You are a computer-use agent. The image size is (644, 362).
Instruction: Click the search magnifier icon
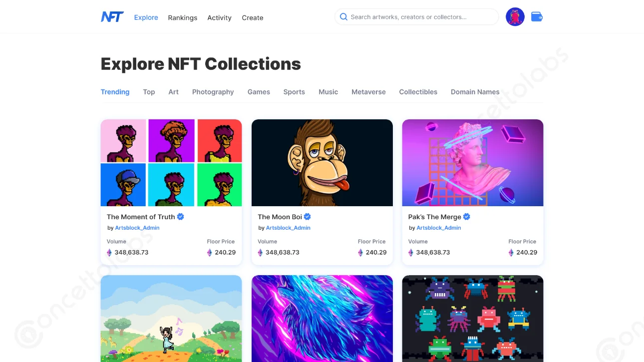[x=343, y=16]
